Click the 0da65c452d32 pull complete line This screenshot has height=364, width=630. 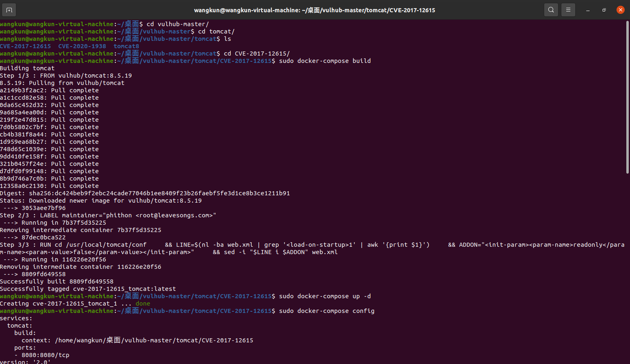click(x=49, y=105)
